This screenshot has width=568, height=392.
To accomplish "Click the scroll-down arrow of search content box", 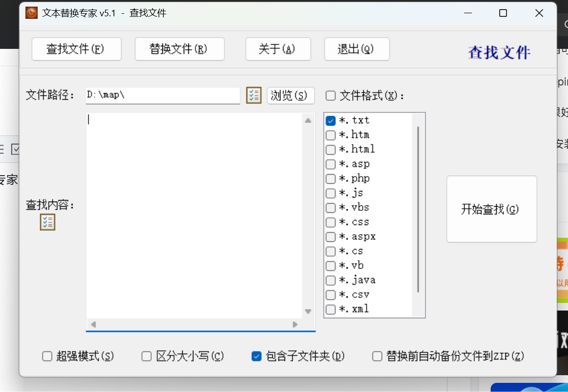I will tap(308, 311).
